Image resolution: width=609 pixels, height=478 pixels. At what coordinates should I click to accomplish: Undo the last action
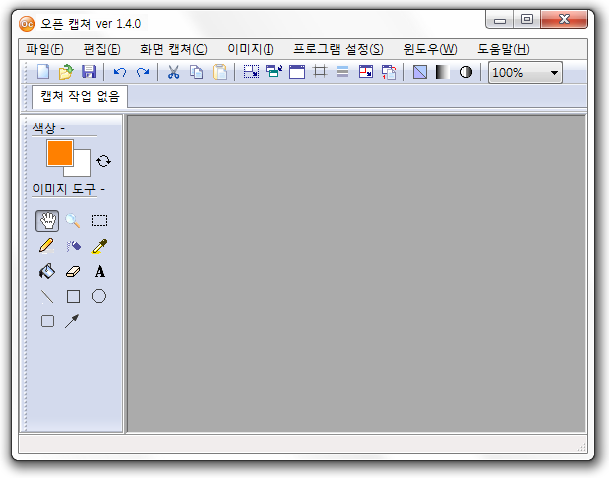pyautogui.click(x=120, y=72)
